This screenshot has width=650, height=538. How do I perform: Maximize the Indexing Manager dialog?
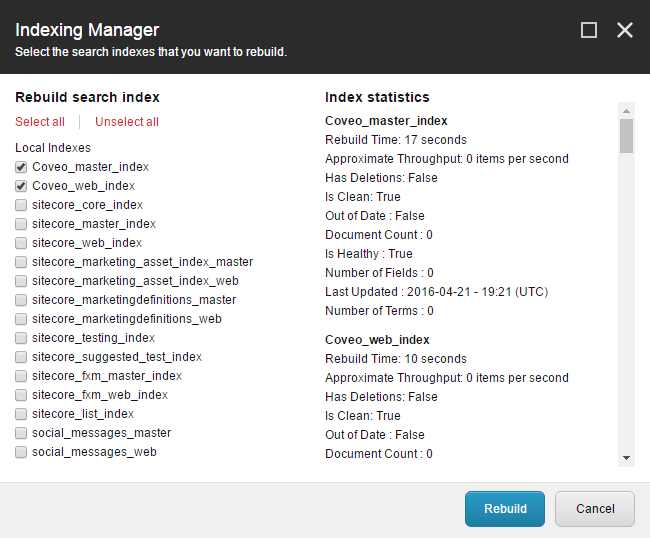pyautogui.click(x=589, y=30)
